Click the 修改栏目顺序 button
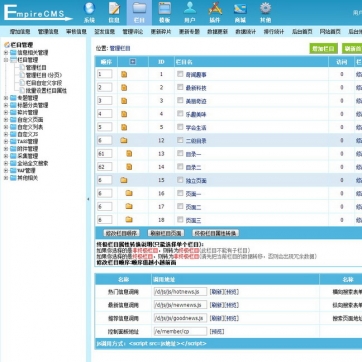This screenshot has width=362, height=362. click(121, 233)
